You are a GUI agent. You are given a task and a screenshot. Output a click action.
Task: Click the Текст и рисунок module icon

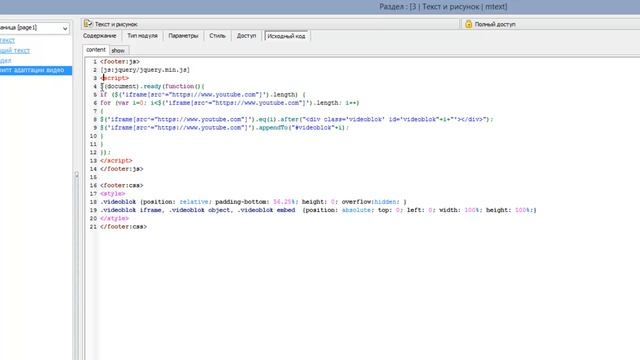tap(88, 24)
